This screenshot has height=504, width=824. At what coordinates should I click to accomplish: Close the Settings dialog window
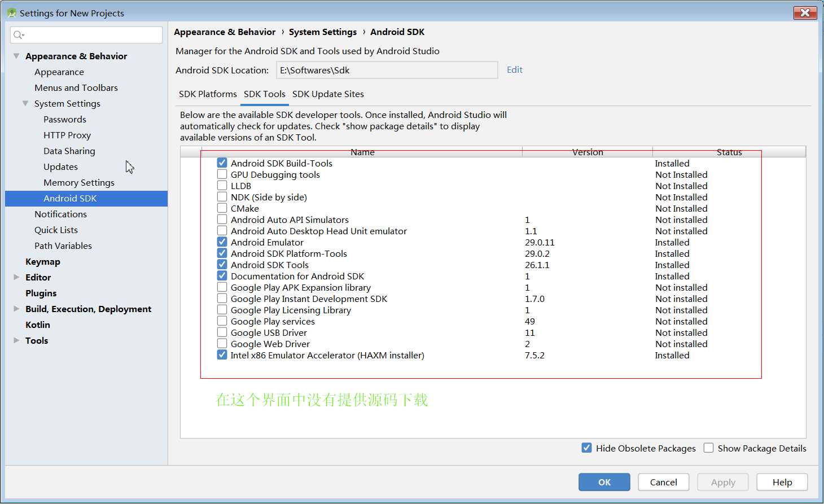tap(805, 12)
